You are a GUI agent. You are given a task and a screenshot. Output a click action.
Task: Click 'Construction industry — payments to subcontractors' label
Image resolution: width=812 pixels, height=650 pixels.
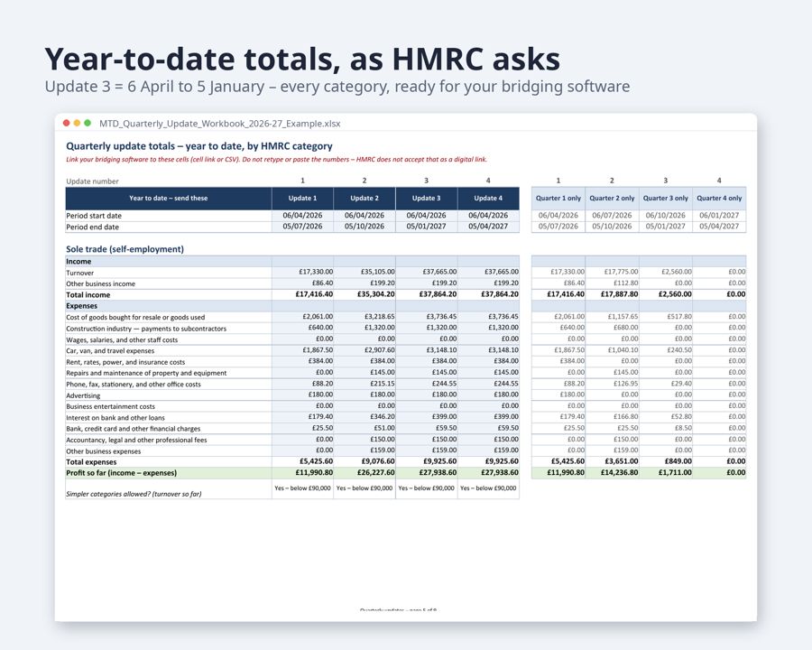coord(146,329)
